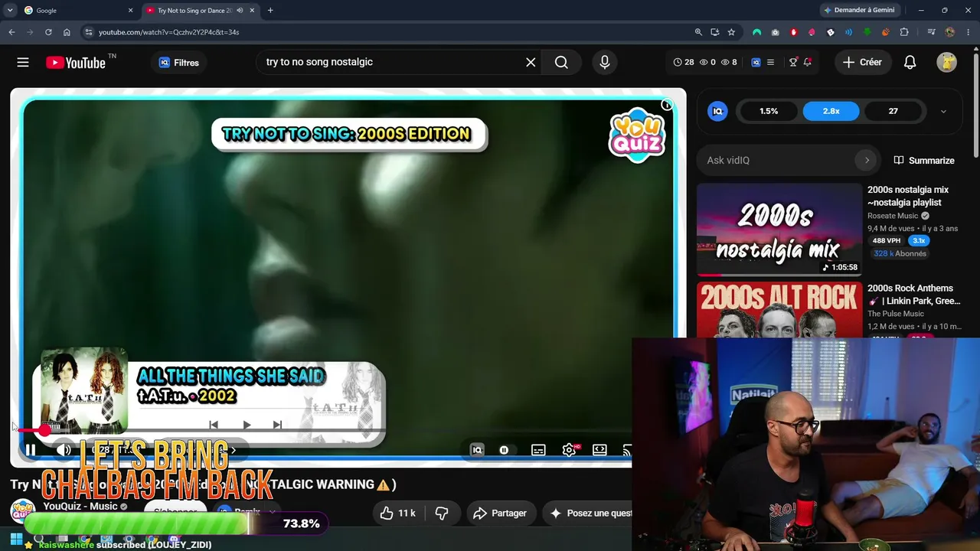Screen dimensions: 980x551
Task: Like the video with 11 k likes
Action: coord(398,513)
